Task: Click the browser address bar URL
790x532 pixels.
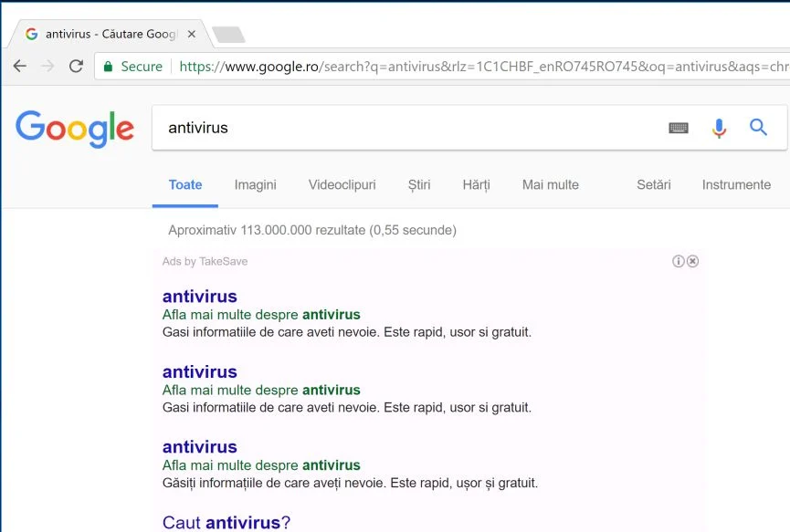Action: (x=484, y=67)
